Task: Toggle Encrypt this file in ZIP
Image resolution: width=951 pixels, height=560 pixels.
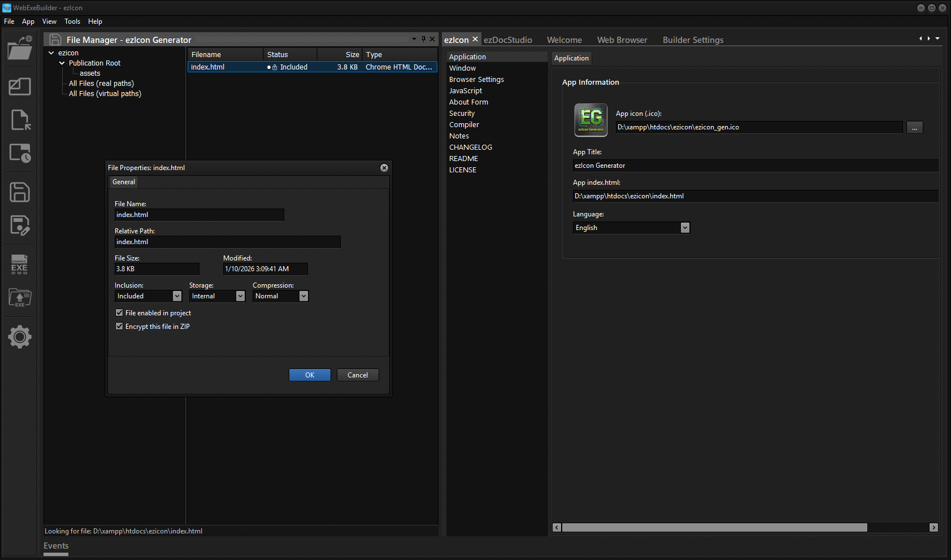Action: pos(119,326)
